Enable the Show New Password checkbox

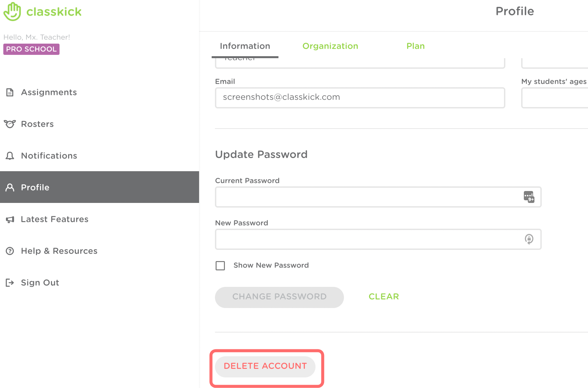pos(220,266)
